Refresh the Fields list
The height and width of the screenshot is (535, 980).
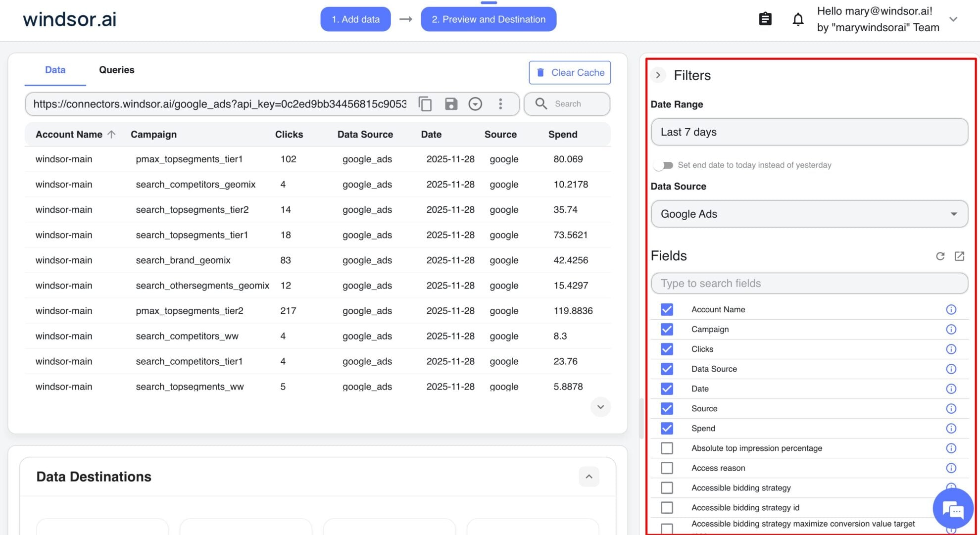tap(940, 256)
